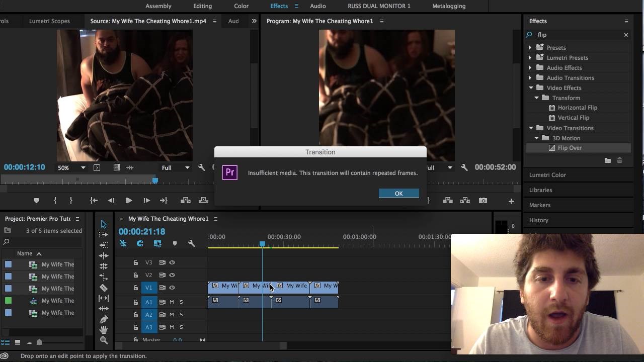Add a marker at the playhead
Image resolution: width=644 pixels, height=362 pixels.
coord(175,243)
